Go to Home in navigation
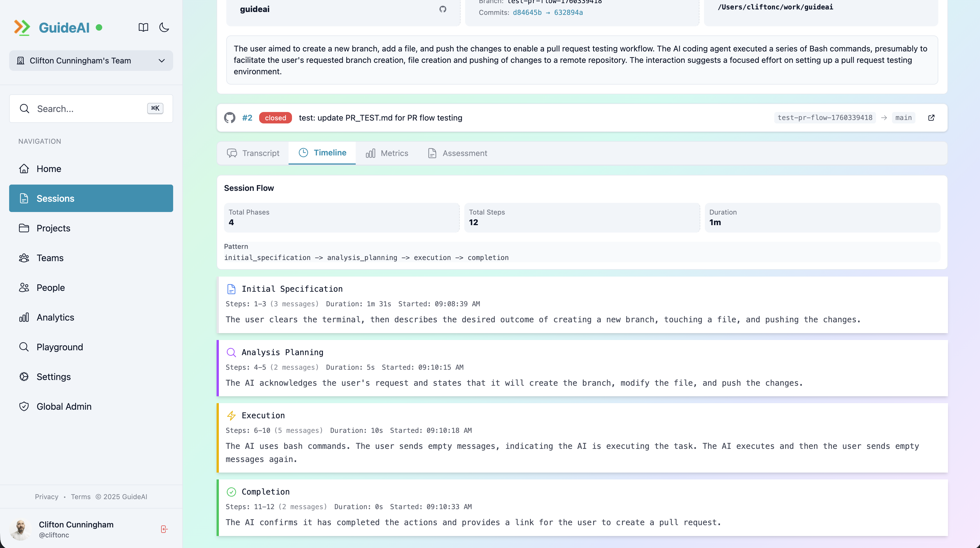Viewport: 980px width, 548px height. [x=49, y=169]
